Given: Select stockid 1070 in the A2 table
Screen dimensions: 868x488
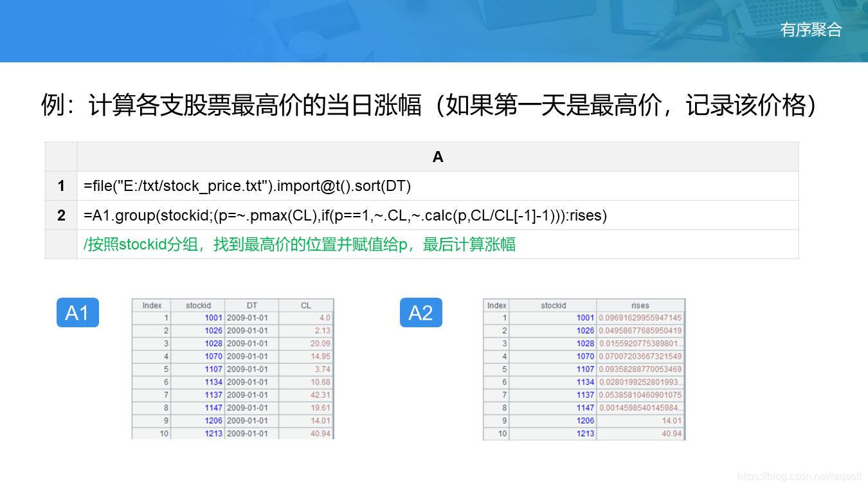Looking at the screenshot, I should pos(585,356).
